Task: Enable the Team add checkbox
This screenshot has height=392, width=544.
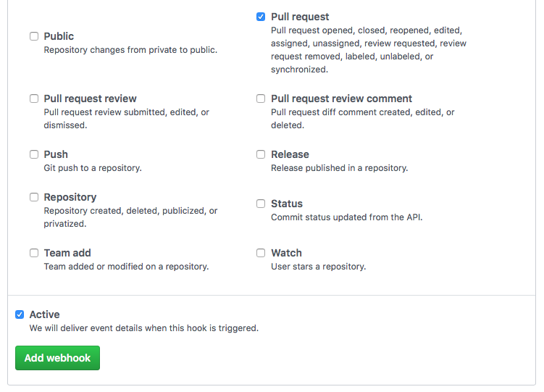Action: (34, 253)
